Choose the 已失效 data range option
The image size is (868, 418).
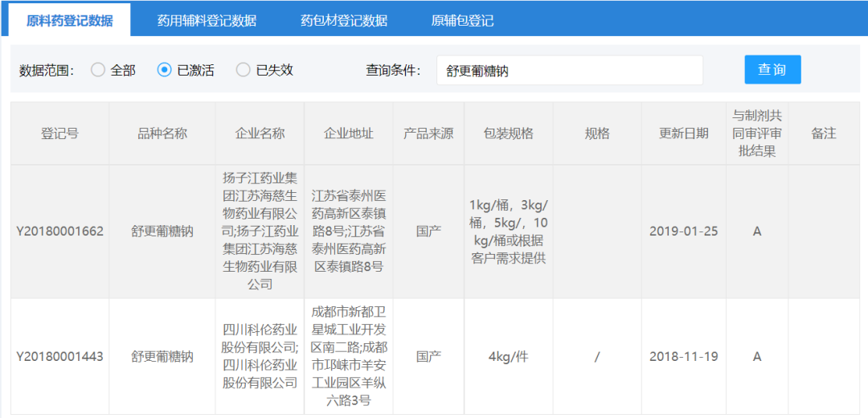[x=244, y=70]
